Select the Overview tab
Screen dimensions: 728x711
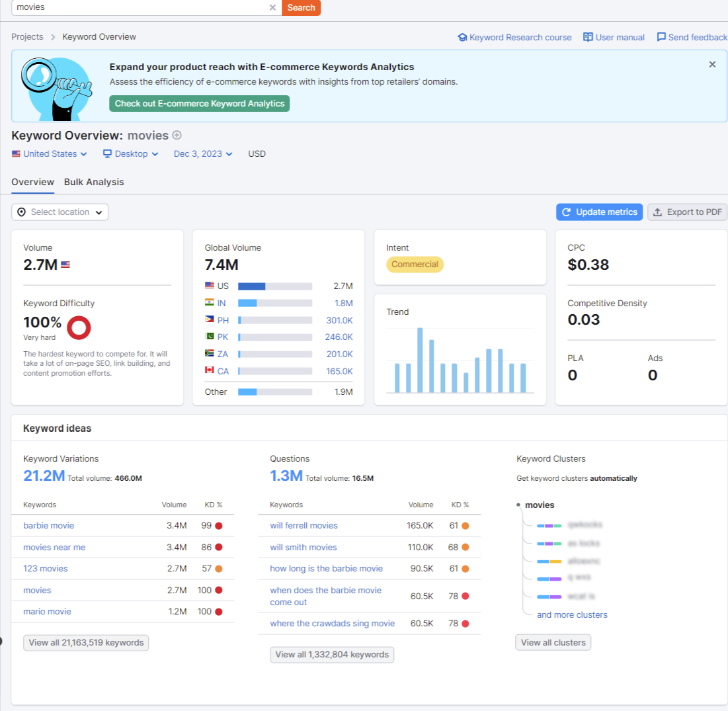click(32, 182)
